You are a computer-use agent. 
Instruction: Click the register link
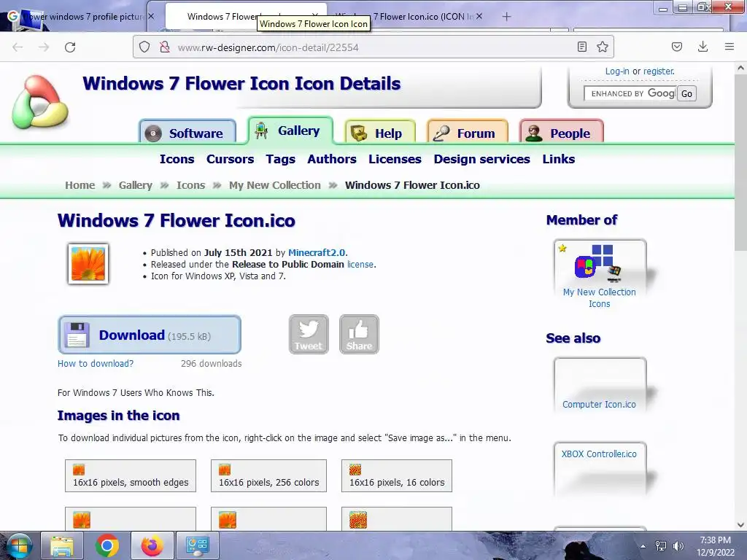tap(659, 71)
